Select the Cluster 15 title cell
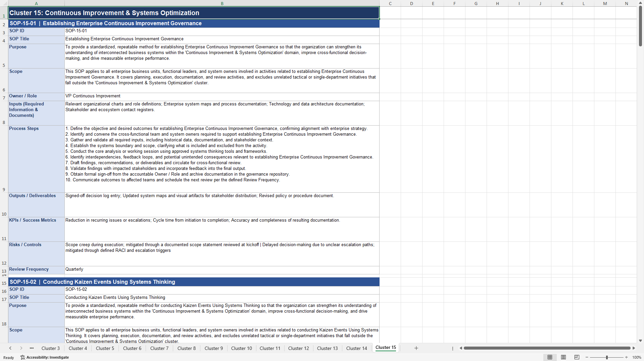This screenshot has height=361, width=644. pos(194,13)
